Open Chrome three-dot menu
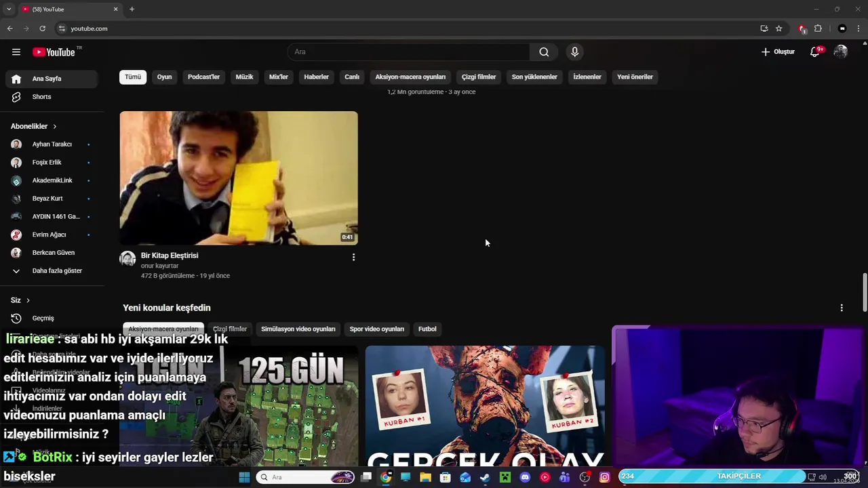 (859, 28)
